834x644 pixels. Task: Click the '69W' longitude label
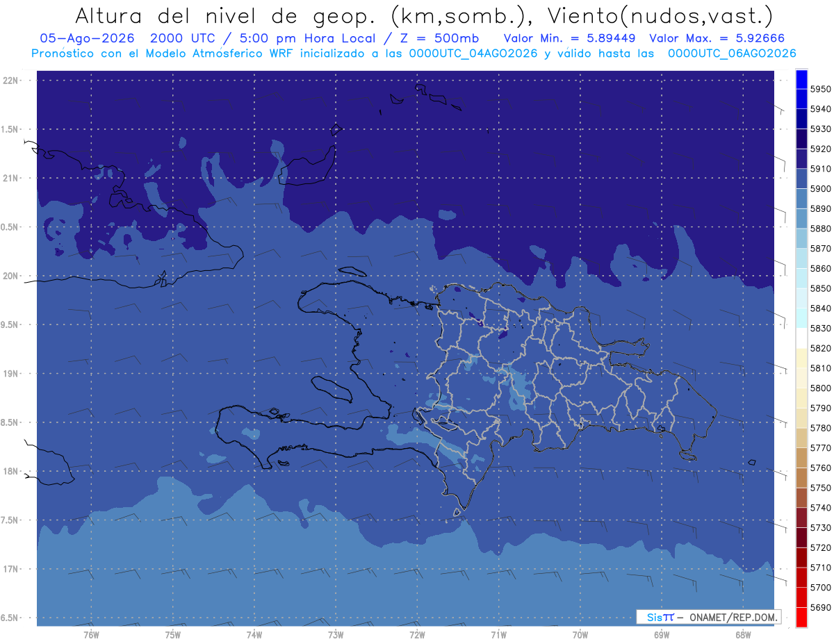662,634
